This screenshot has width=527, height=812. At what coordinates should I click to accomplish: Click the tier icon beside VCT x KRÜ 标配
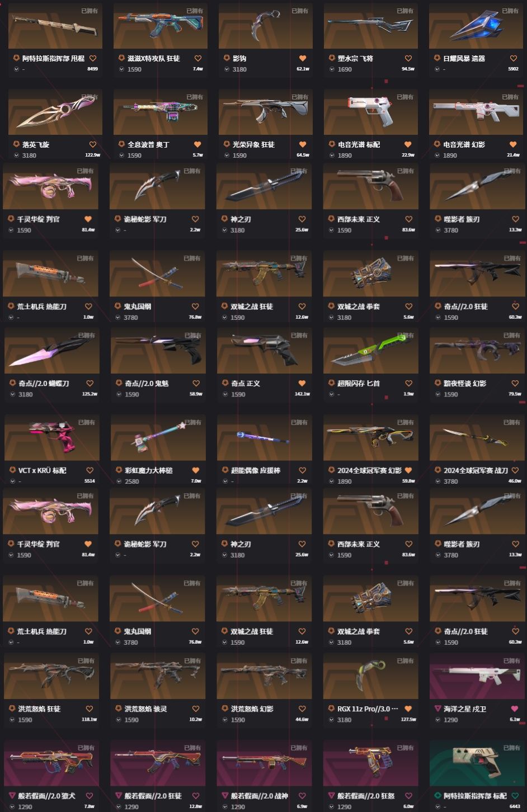click(x=12, y=470)
